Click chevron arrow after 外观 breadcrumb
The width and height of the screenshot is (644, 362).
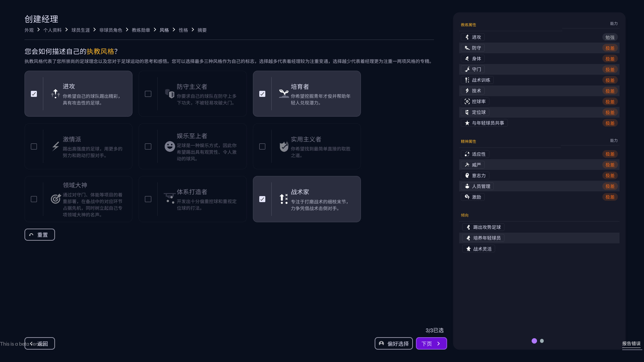pos(39,30)
